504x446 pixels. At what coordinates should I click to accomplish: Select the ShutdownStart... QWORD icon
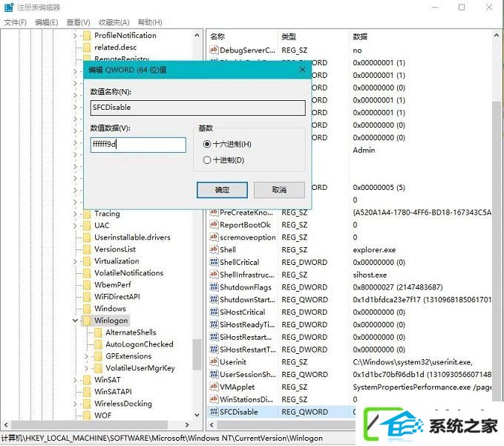pos(214,300)
